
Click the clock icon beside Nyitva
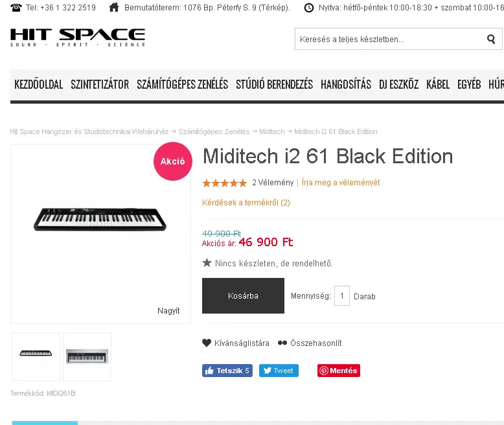click(308, 8)
